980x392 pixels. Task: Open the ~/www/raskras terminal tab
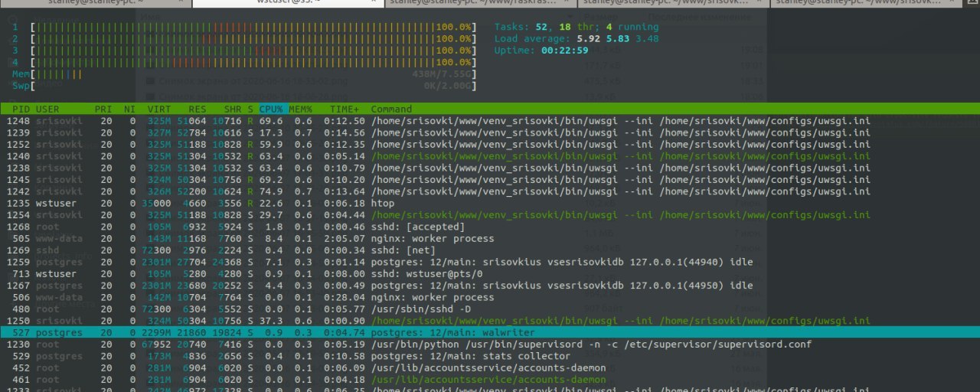tap(481, 4)
